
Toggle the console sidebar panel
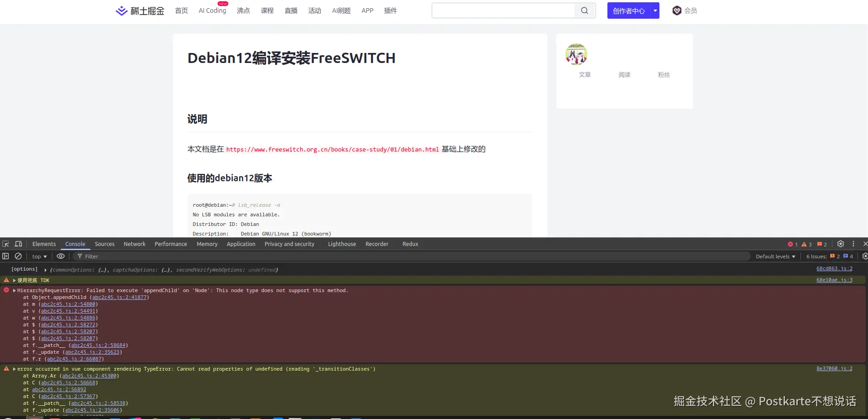(x=5, y=257)
